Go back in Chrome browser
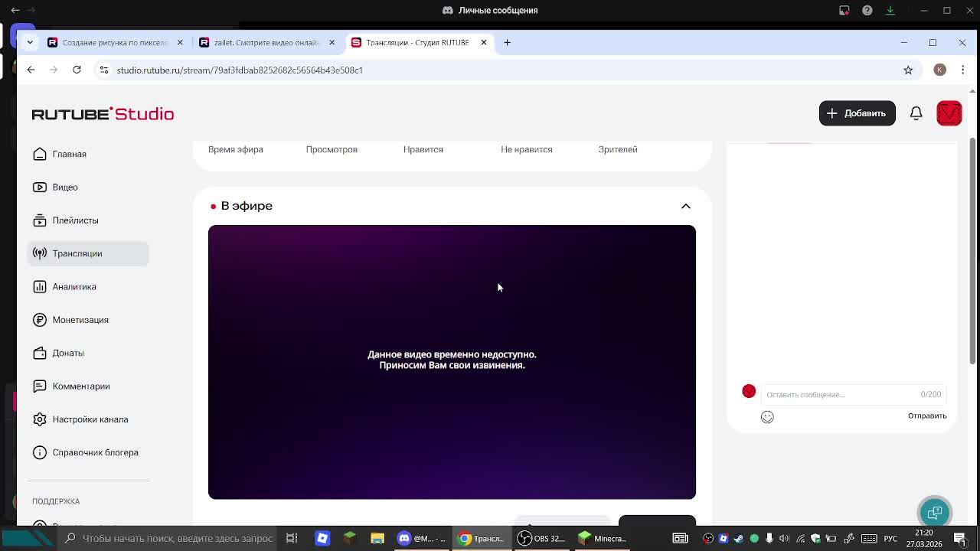Screen dimensions: 980x551 click(x=31, y=70)
